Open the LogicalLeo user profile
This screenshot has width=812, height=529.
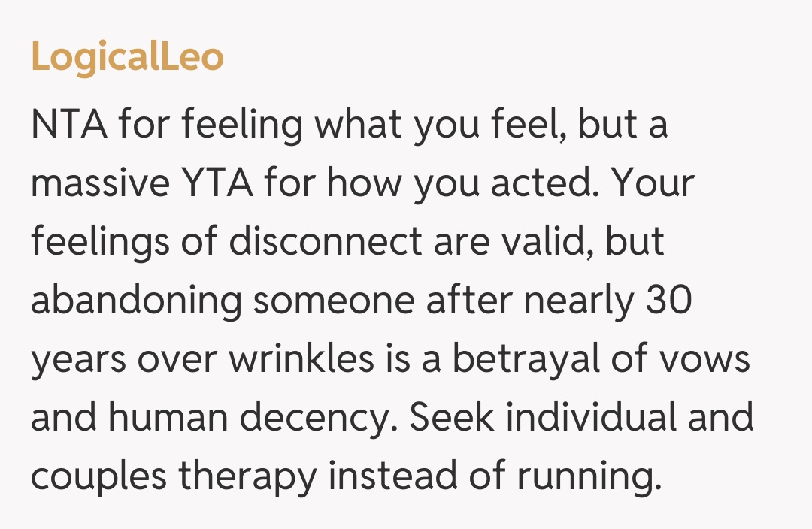pos(127,58)
